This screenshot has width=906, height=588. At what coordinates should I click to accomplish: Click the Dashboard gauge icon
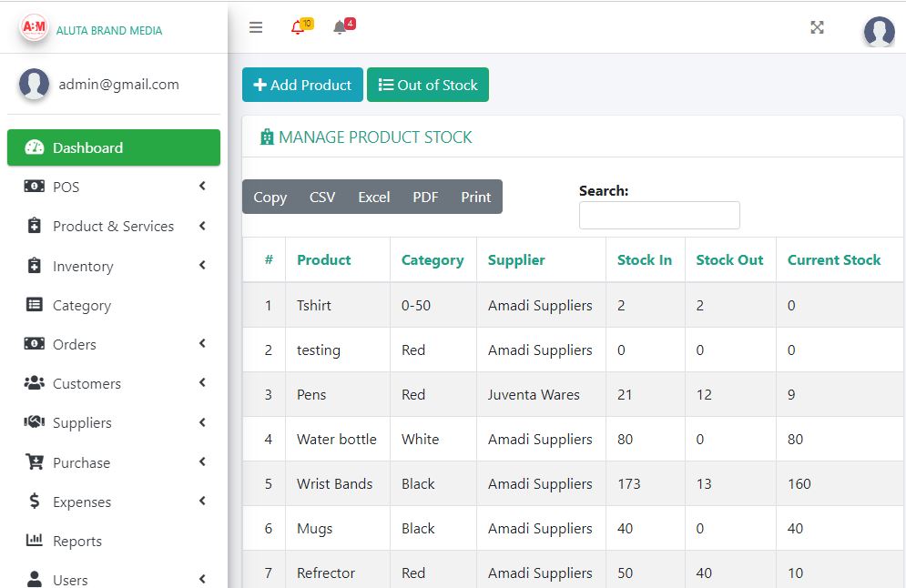pyautogui.click(x=34, y=147)
